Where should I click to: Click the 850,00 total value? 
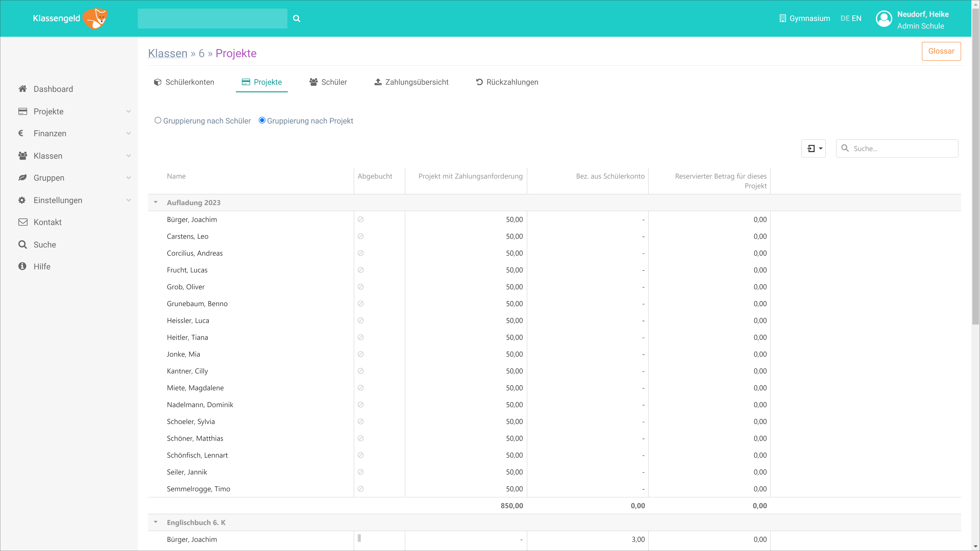[512, 506]
